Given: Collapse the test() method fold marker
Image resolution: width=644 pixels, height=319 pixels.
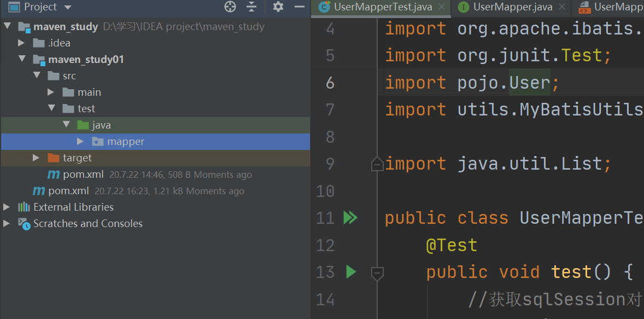Looking at the screenshot, I should [x=377, y=272].
